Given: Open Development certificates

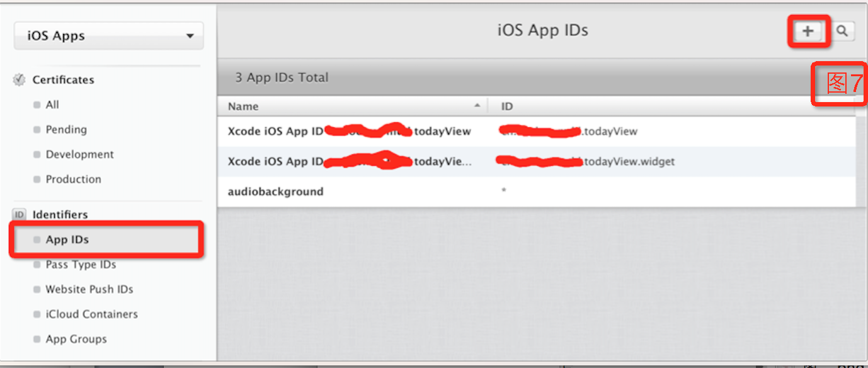Looking at the screenshot, I should pos(79,154).
